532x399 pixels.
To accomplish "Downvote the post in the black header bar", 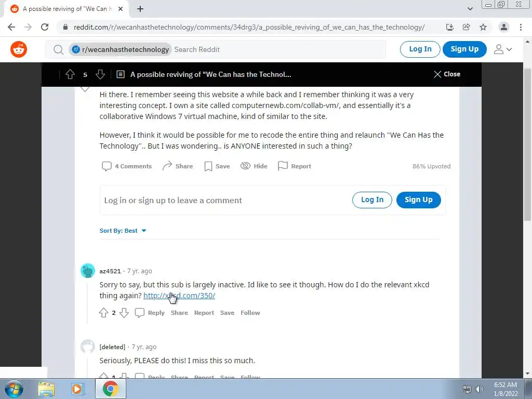I will tap(100, 74).
